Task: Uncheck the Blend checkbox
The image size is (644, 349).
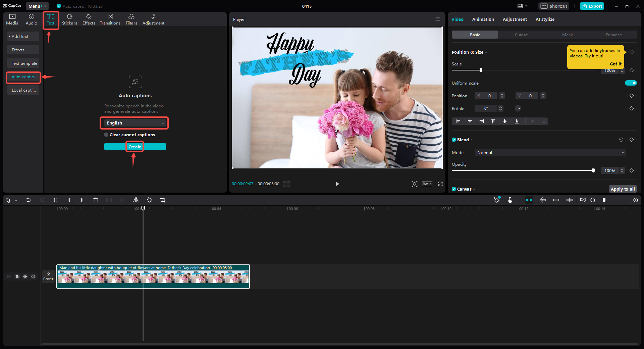Action: click(454, 140)
